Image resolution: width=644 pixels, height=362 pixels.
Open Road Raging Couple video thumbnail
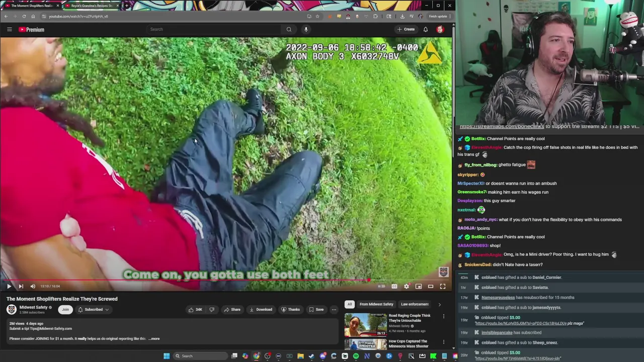point(366,324)
